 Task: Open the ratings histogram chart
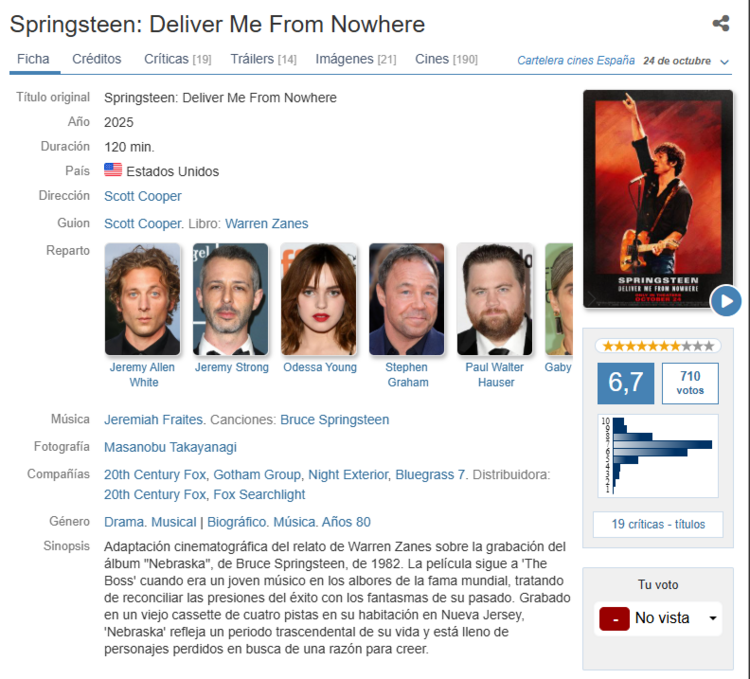[x=658, y=456]
